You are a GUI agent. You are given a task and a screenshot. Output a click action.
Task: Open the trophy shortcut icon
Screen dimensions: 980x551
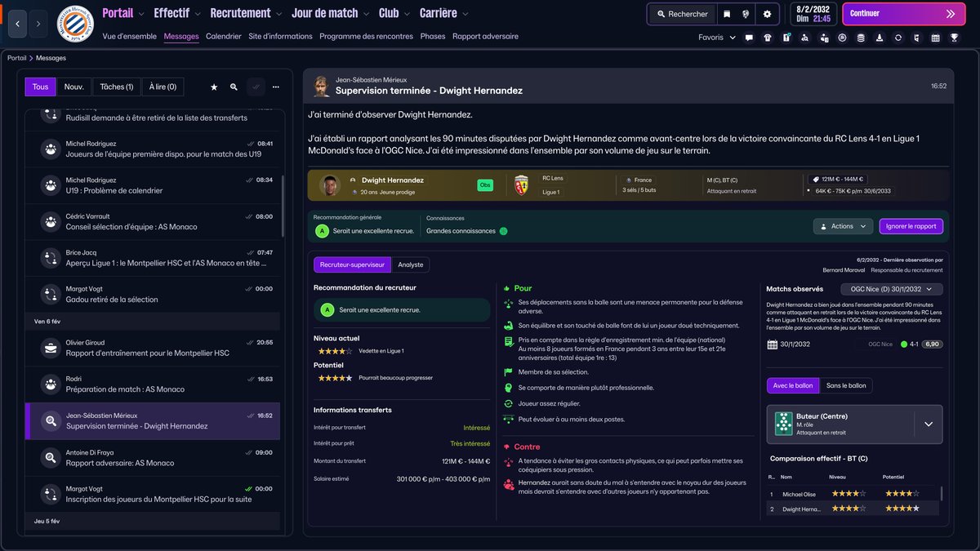tap(955, 38)
